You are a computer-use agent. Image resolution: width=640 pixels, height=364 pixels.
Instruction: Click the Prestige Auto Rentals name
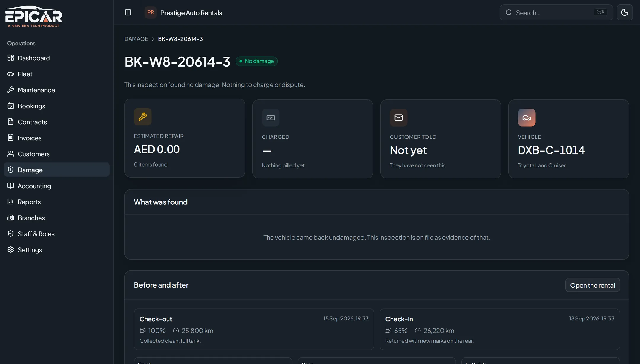pyautogui.click(x=191, y=13)
